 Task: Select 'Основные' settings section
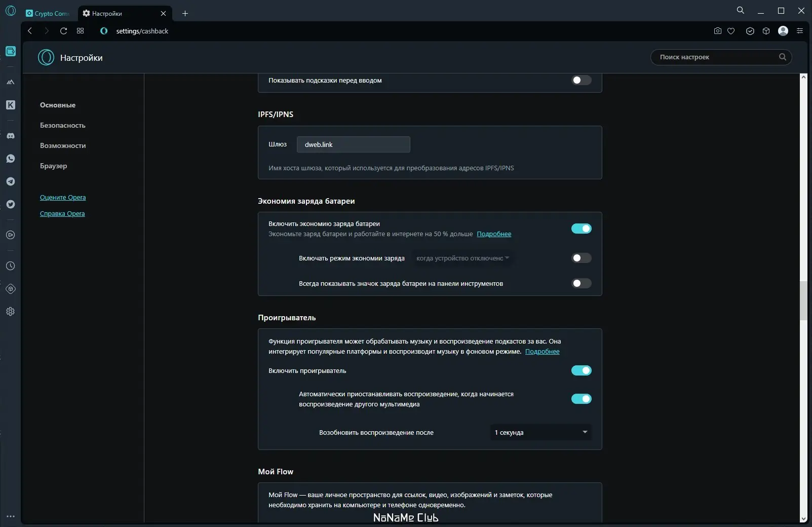(58, 105)
